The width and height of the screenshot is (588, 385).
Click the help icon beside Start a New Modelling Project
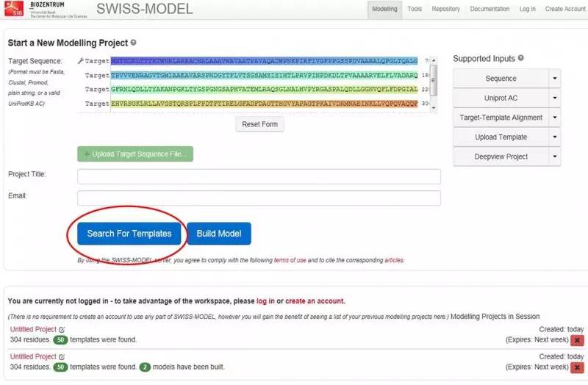[x=133, y=43]
